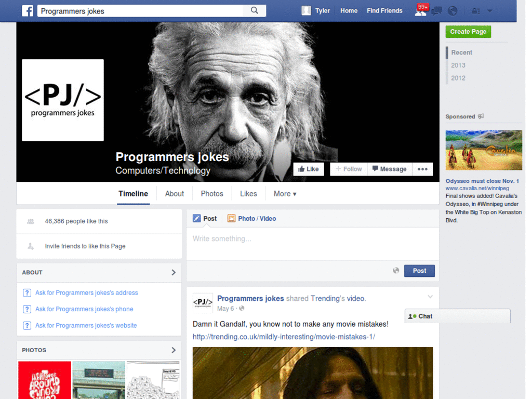
Task: Switch to the Timeline tab
Action: (133, 194)
